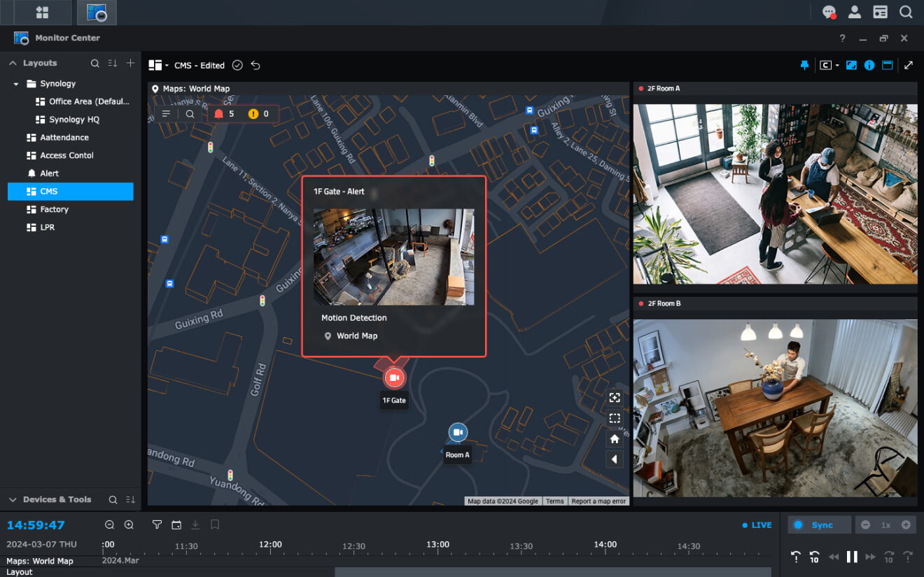Zoom in on the timeline with the magnifier plus

coord(129,524)
